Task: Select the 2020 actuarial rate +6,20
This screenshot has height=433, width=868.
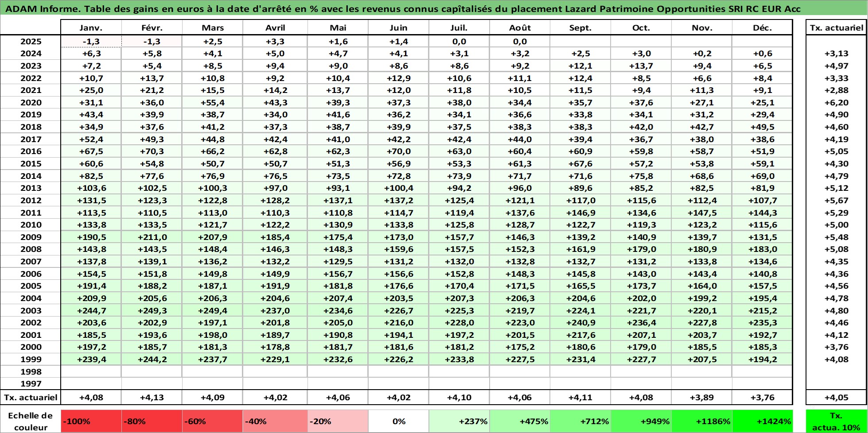Action: point(836,103)
